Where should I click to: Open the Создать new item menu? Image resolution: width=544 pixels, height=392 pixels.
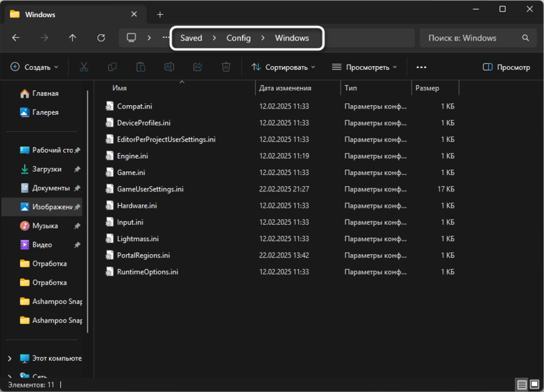point(35,67)
